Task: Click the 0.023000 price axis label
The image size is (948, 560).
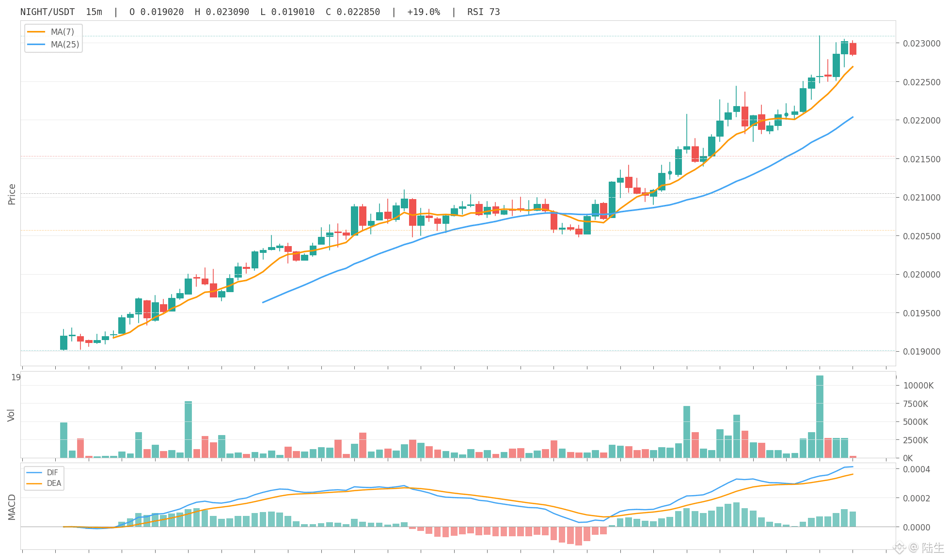Action: pyautogui.click(x=921, y=44)
